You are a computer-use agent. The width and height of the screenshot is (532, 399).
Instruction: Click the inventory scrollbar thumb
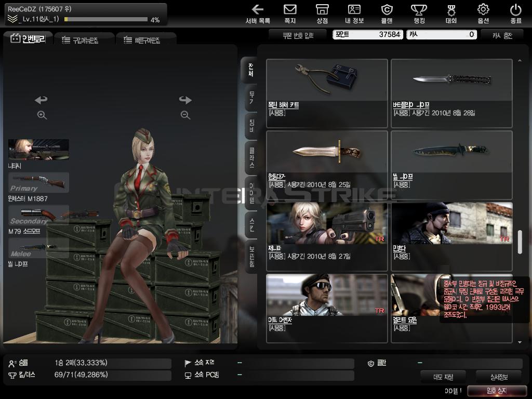click(520, 242)
